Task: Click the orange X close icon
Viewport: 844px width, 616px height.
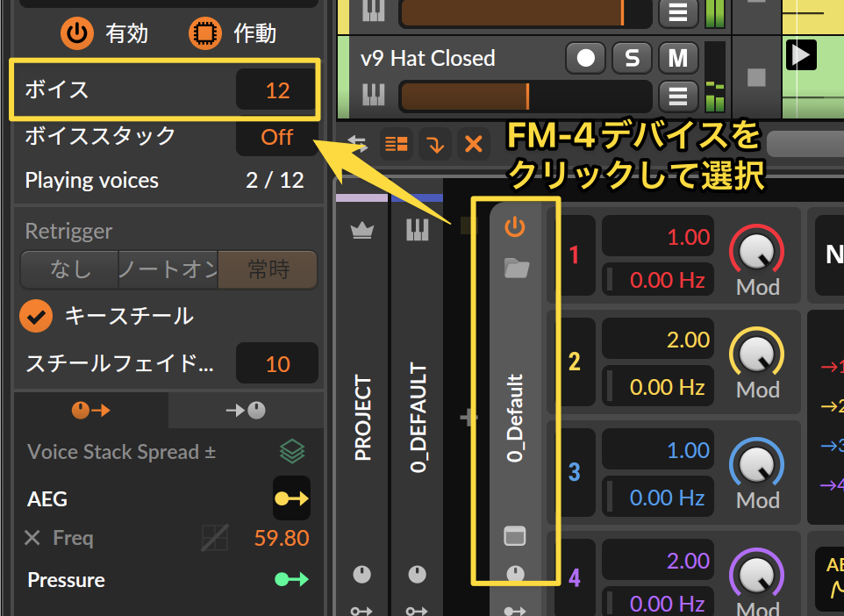Action: 474,144
